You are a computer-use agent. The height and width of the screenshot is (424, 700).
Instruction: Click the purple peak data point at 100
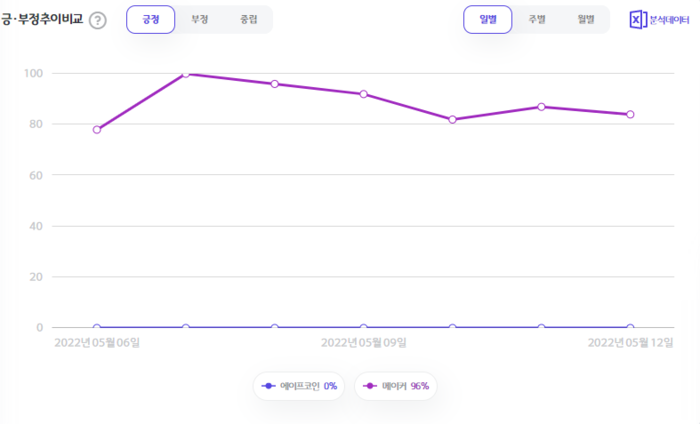pyautogui.click(x=186, y=74)
